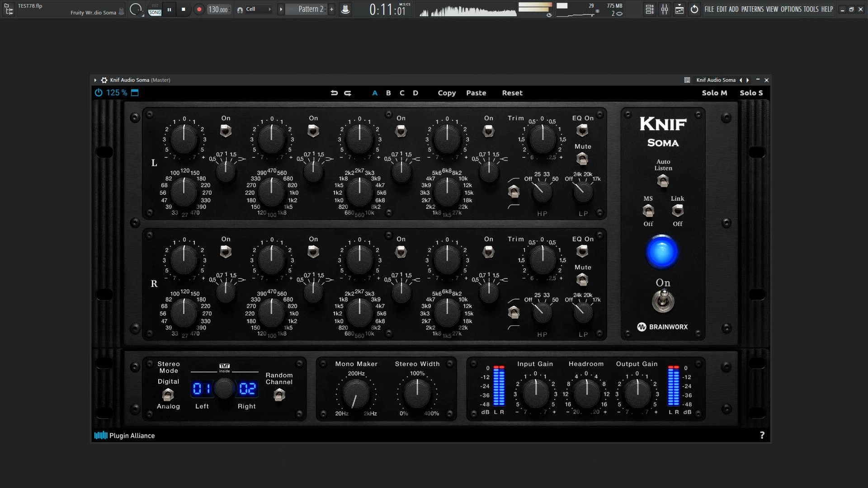
Task: Click the Brainworx logo
Action: point(662,327)
